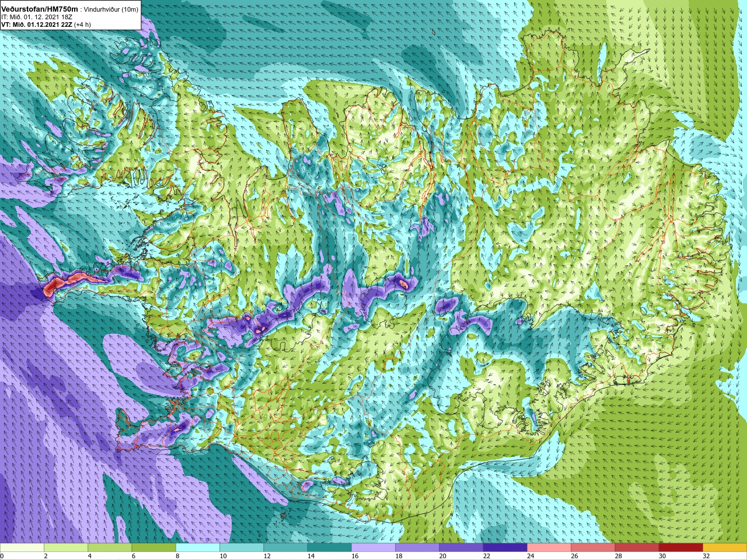Click the legend scale label 24

point(530,556)
